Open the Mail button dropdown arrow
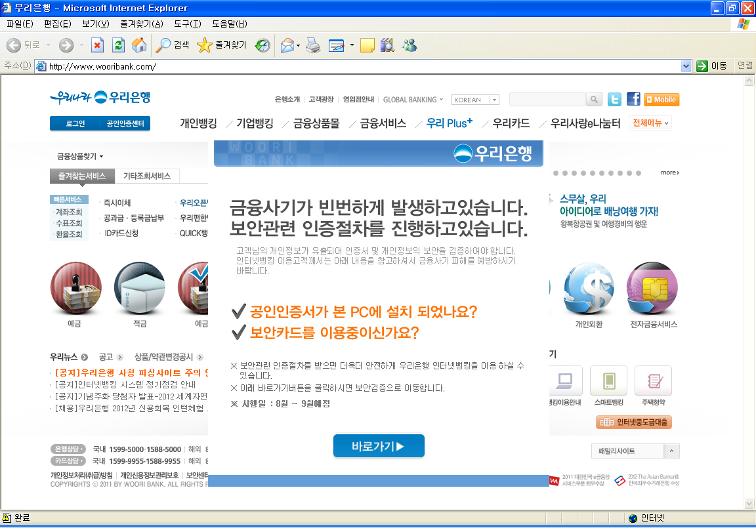This screenshot has height=532, width=756. (299, 45)
